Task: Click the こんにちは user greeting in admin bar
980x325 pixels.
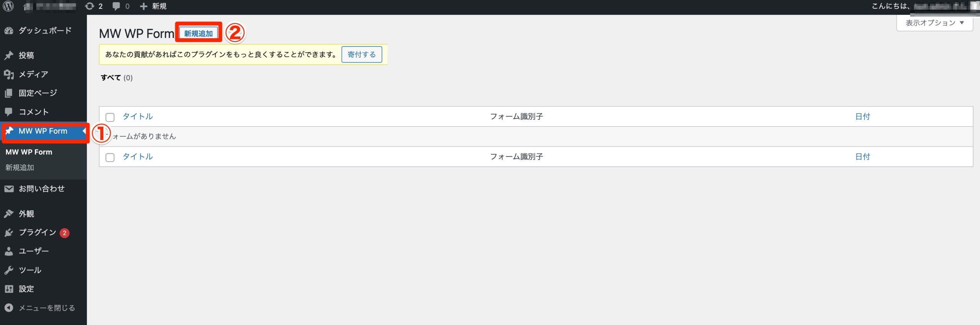Action: click(924, 6)
